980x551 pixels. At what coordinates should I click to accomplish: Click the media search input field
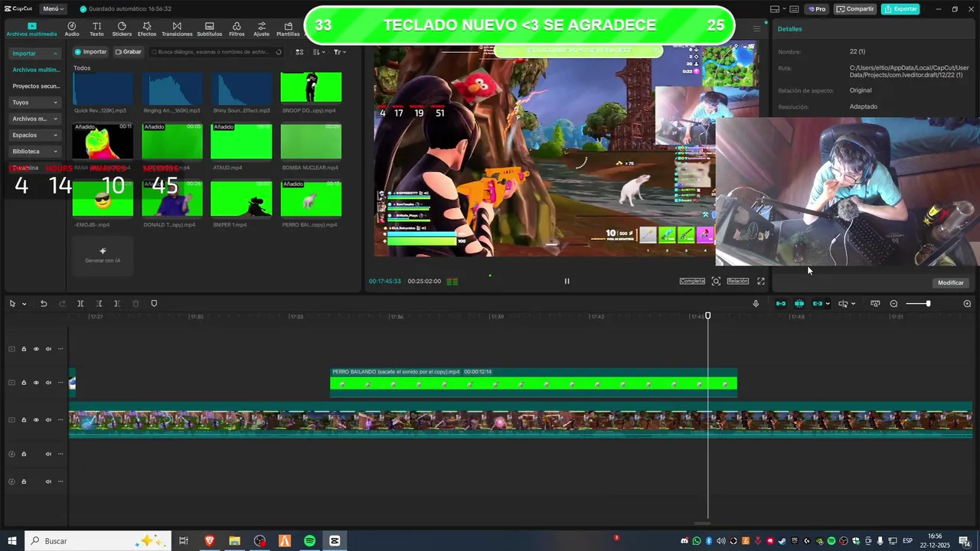pyautogui.click(x=216, y=52)
